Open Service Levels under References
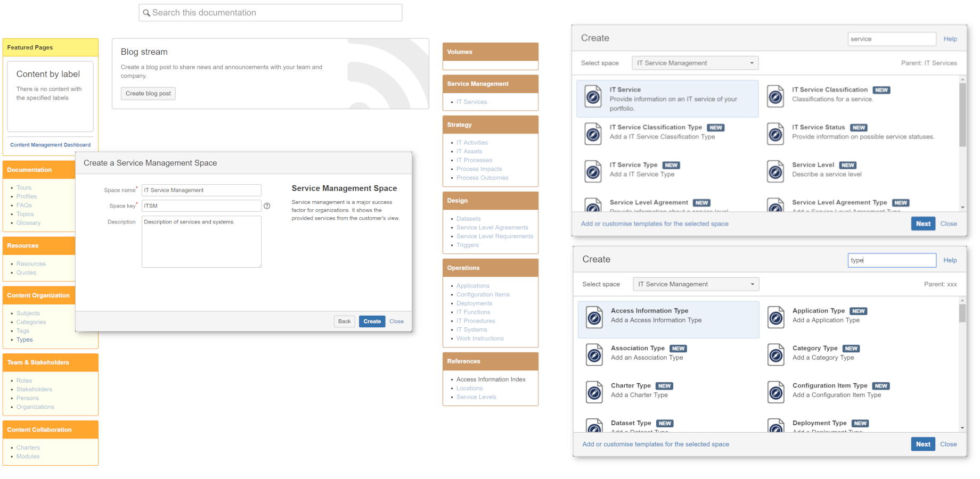This screenshot has height=479, width=980. point(476,397)
